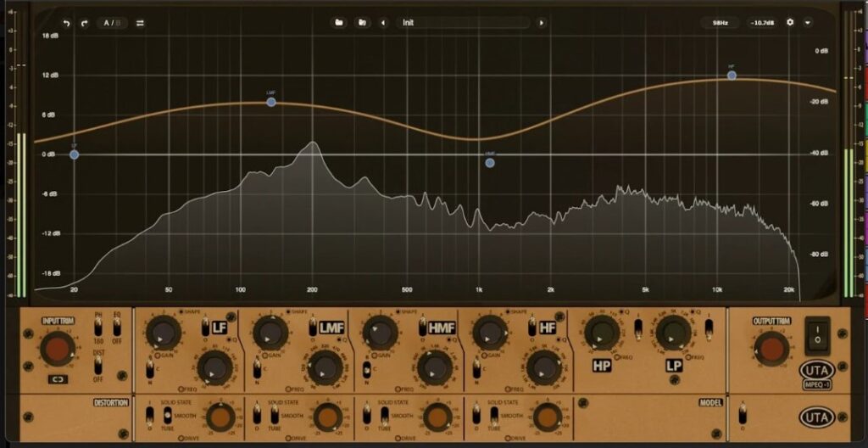Flip the LF Solid State/Tube switch
This screenshot has width=868, height=448.
point(167,415)
